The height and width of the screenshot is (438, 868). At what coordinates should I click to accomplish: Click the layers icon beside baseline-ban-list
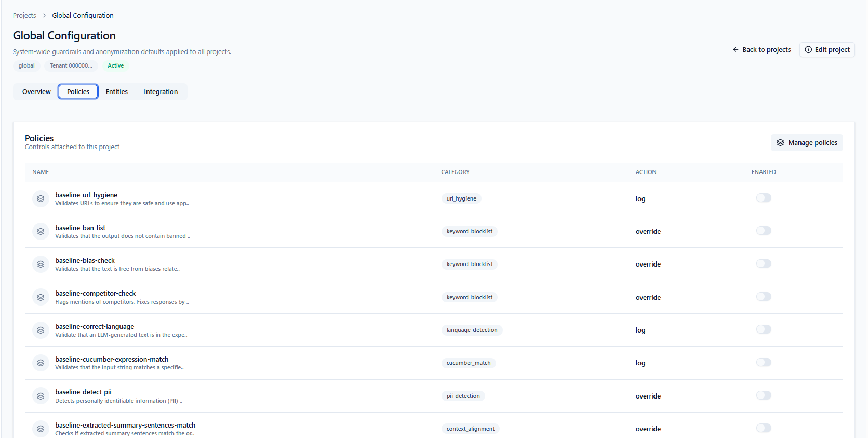pos(41,231)
